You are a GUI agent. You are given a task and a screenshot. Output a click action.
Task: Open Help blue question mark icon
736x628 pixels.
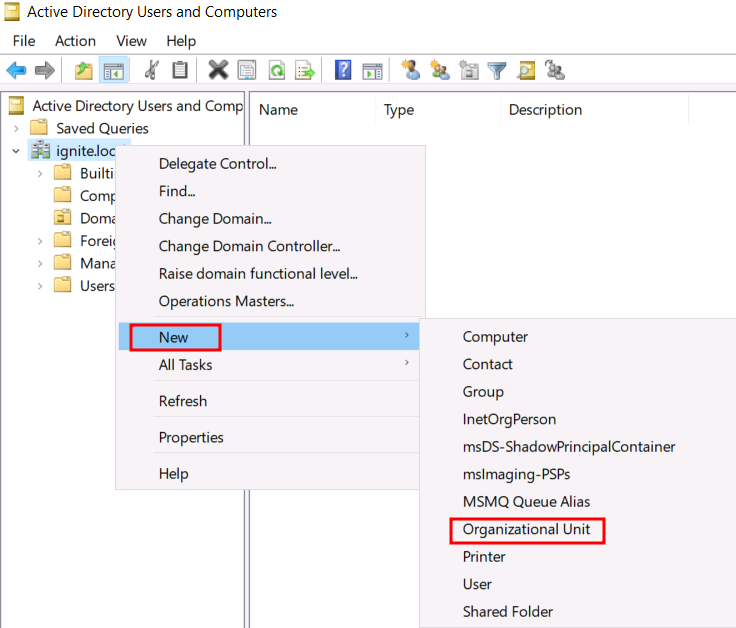point(343,70)
